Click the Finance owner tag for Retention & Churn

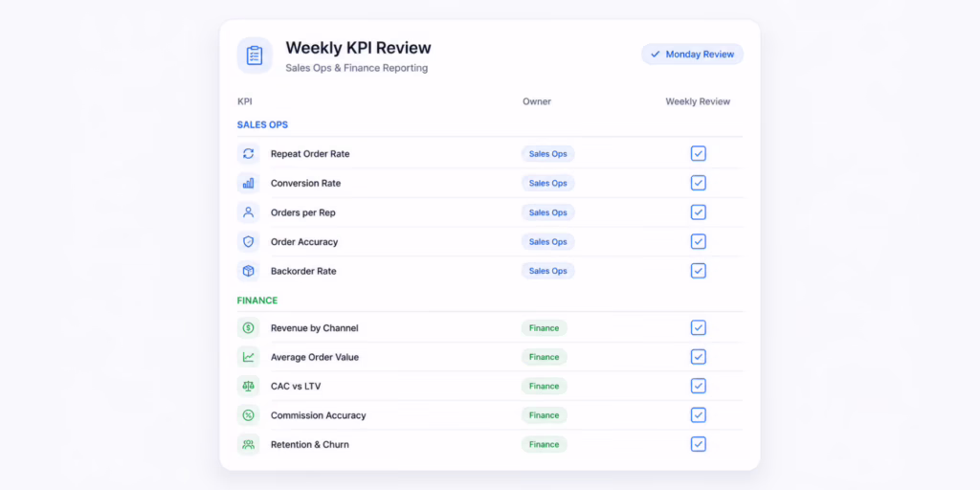coord(545,444)
